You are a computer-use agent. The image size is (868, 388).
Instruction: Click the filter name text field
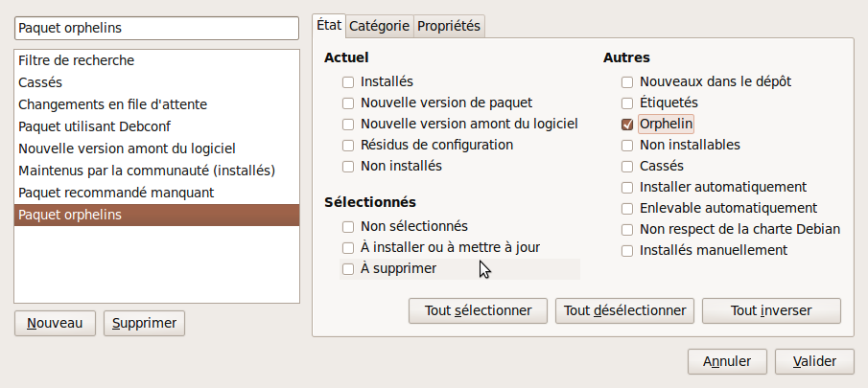(157, 29)
